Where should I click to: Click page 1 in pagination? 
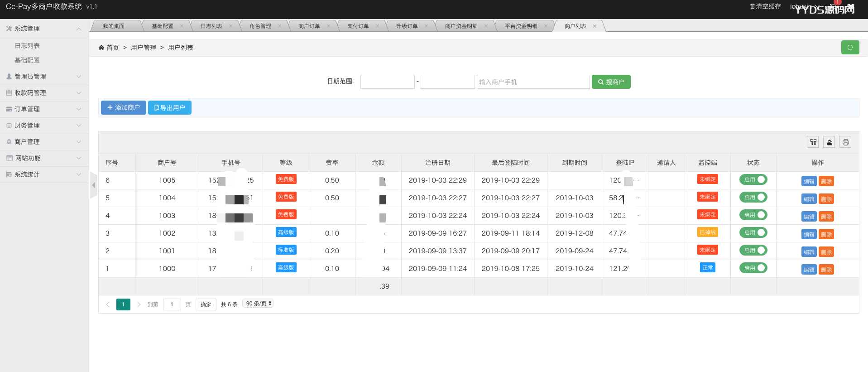(x=123, y=304)
